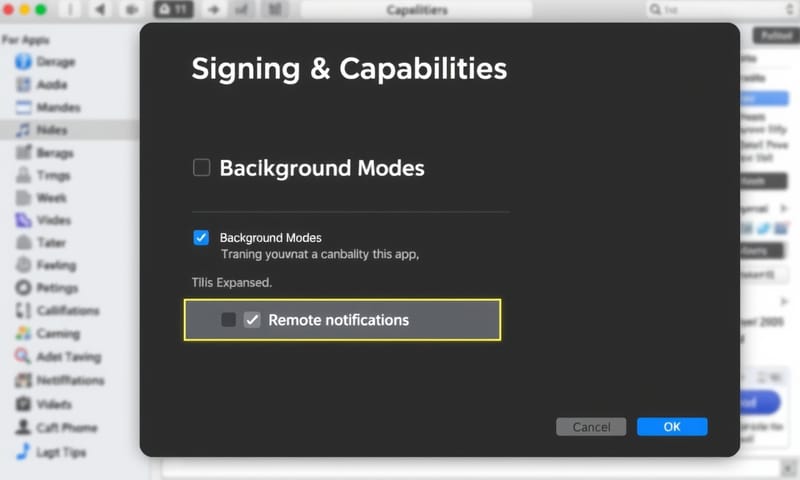
Task: Click the Week sidebar icon
Action: coord(23,197)
